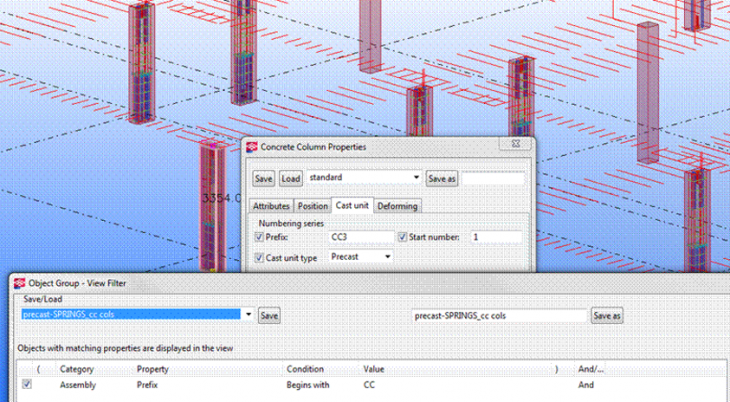730x402 pixels.
Task: Focus the Start number field
Action: click(495, 237)
